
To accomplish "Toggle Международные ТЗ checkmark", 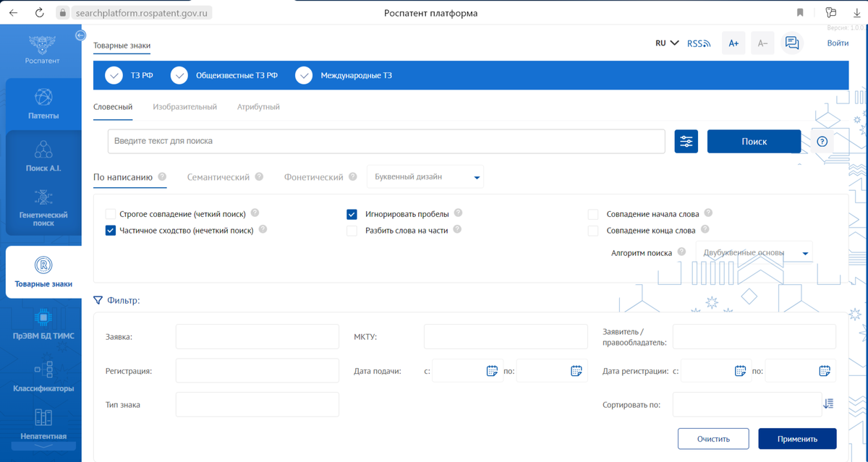I will coord(304,75).
